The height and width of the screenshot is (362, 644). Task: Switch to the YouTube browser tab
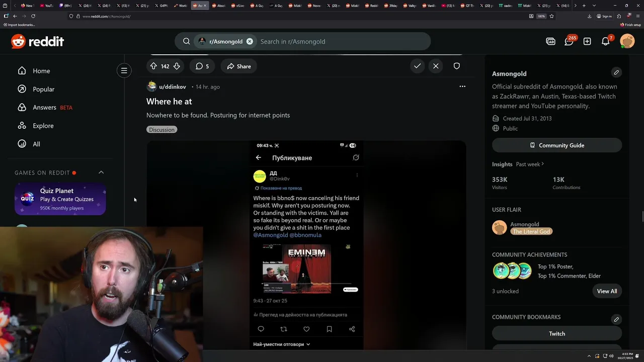(46, 6)
